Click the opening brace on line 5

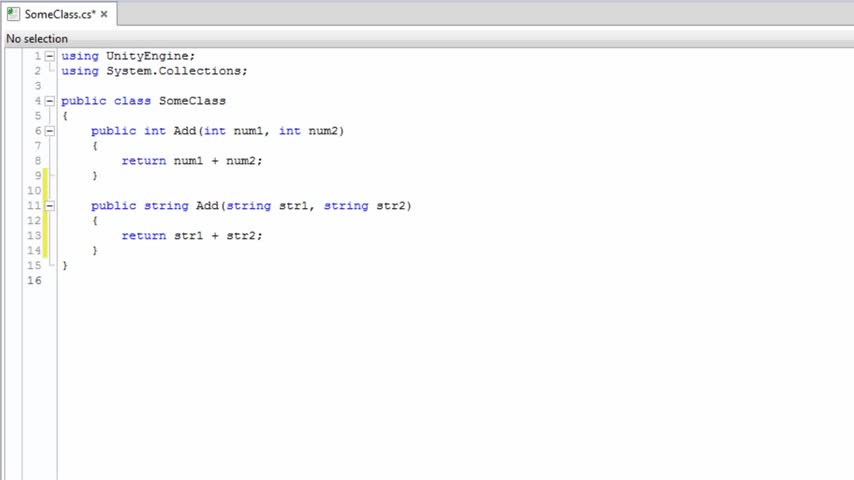(x=65, y=116)
